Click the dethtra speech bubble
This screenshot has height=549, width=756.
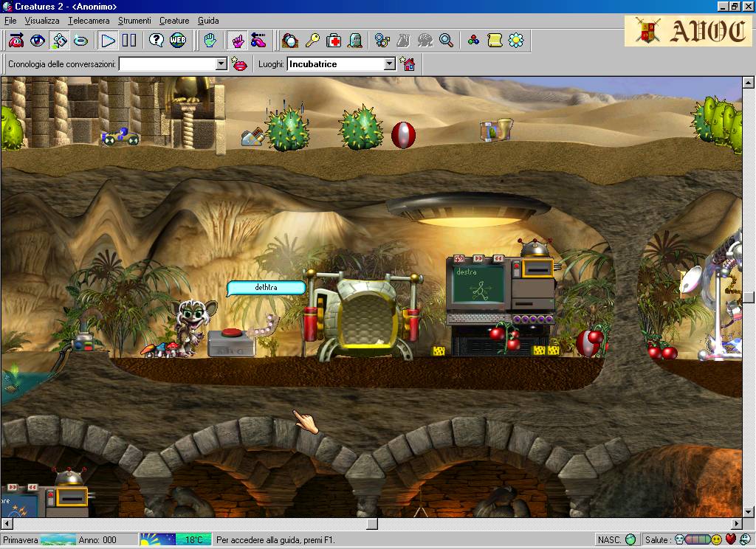pos(266,288)
